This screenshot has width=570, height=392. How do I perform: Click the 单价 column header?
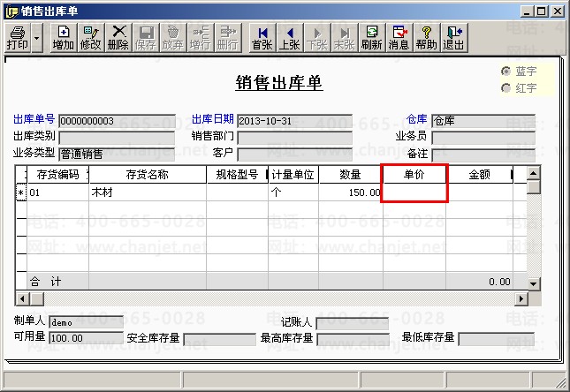coord(414,175)
